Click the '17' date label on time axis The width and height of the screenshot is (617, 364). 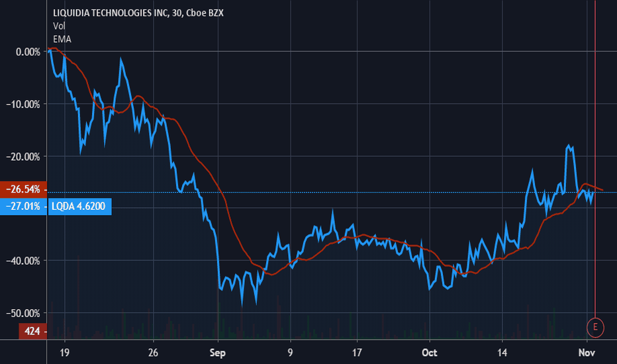tap(357, 352)
